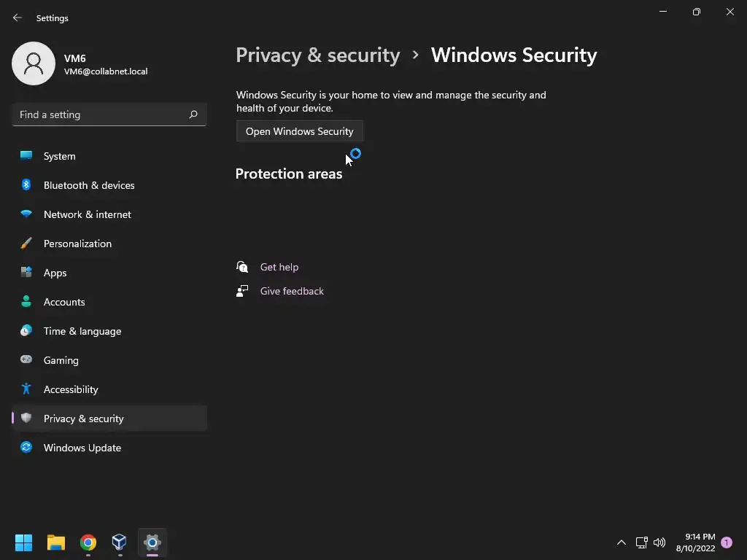Open the Apps settings section
747x560 pixels.
pos(55,273)
